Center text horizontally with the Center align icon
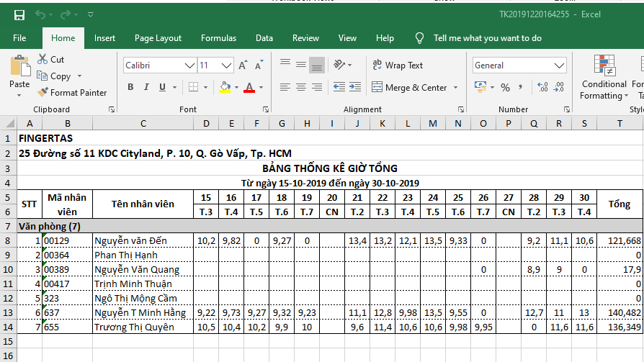This screenshot has width=644, height=362. [300, 88]
